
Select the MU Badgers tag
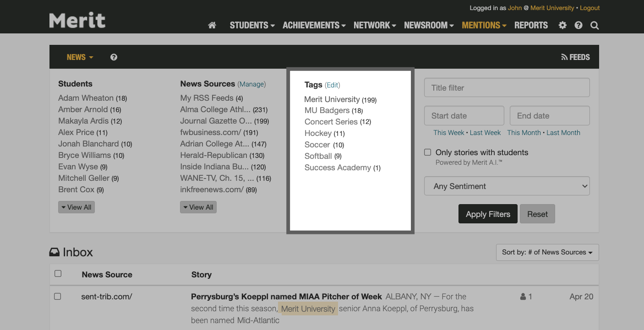pyautogui.click(x=327, y=111)
